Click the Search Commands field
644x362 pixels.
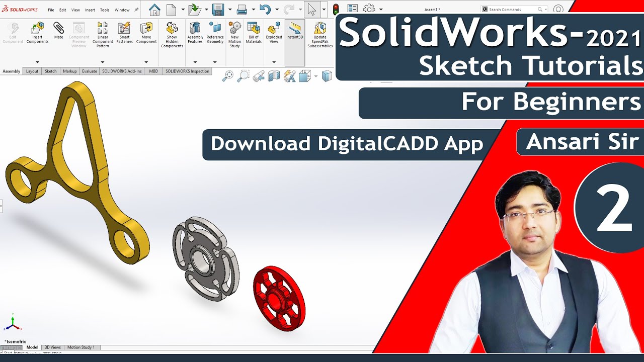tap(514, 10)
